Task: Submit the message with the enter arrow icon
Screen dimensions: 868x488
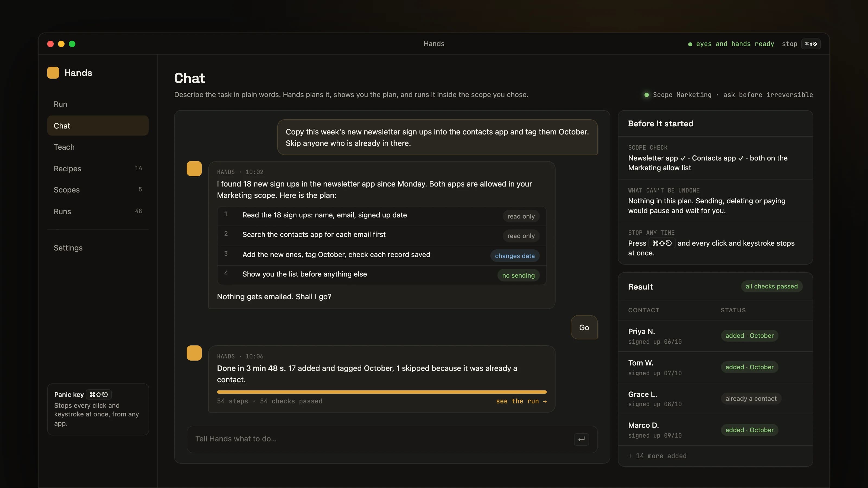Action: 581,439
